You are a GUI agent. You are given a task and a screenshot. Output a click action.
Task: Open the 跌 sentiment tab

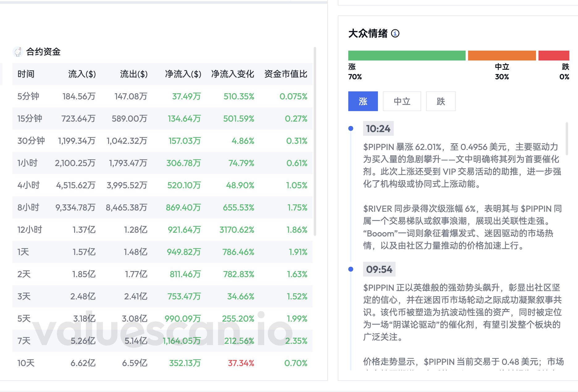(441, 101)
